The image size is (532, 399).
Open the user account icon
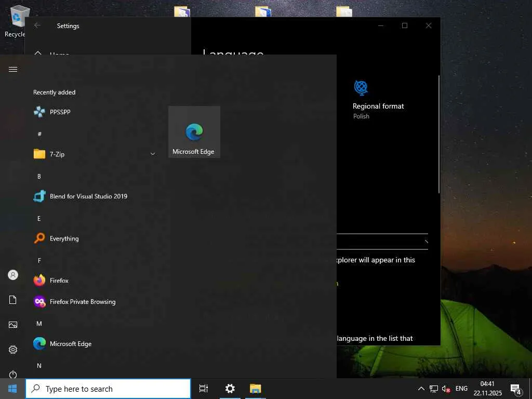tap(13, 275)
